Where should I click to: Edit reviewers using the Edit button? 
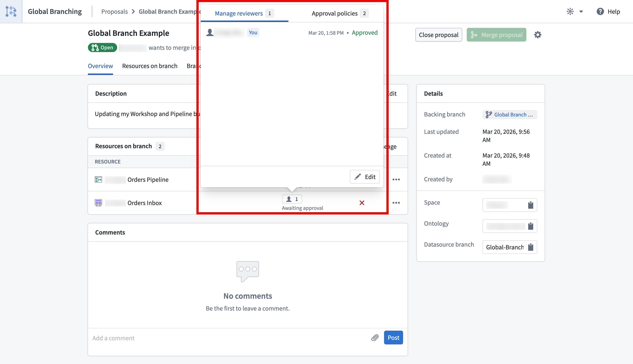[364, 177]
